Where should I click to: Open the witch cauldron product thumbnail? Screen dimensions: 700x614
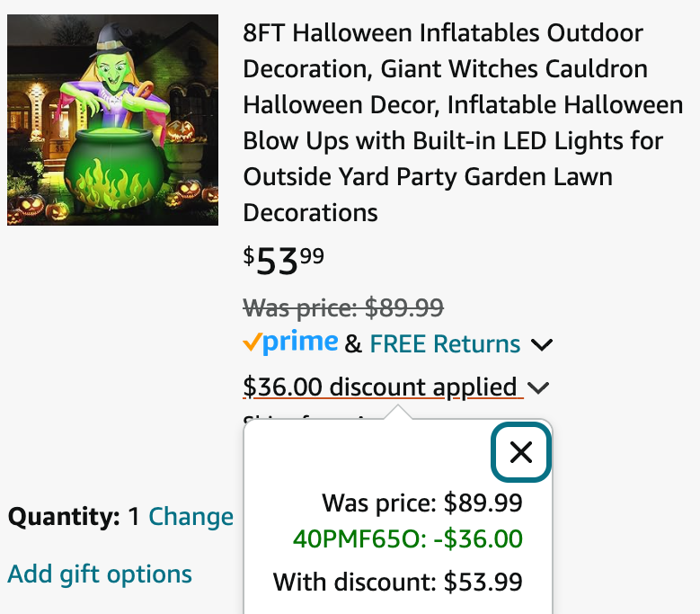coord(112,120)
